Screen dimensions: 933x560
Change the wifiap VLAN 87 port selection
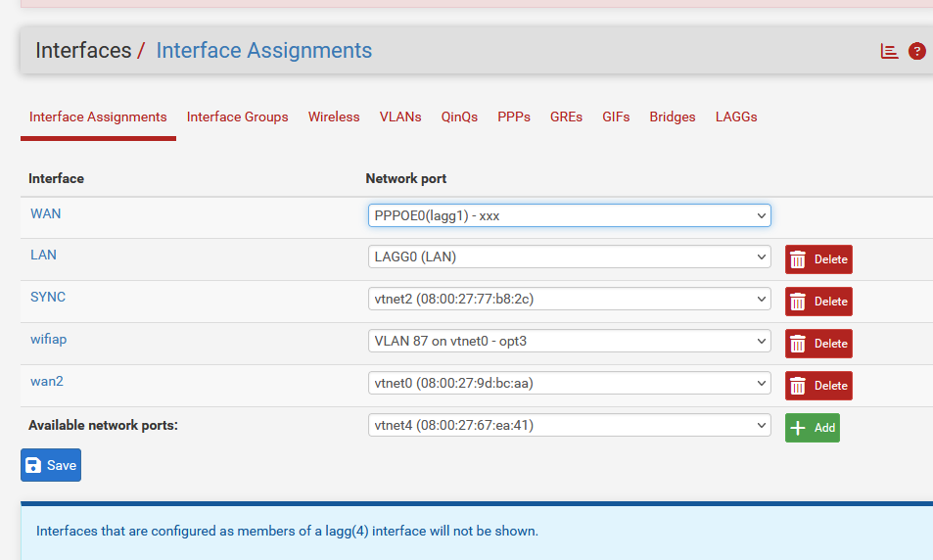tap(569, 342)
